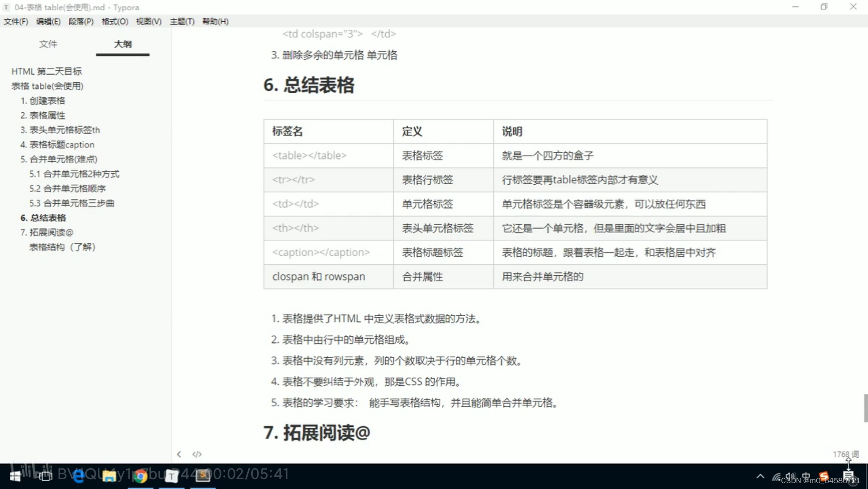Open the 视图(V) menu
The image size is (868, 489).
(149, 21)
